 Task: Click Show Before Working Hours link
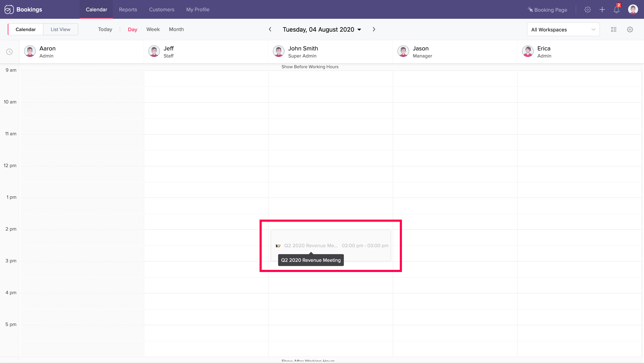[x=310, y=67]
